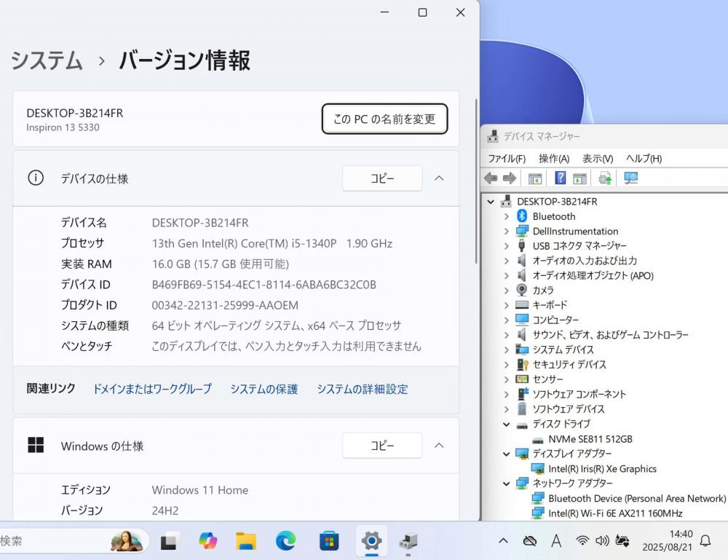
Task: Select Bluetooth Device (Personal Area Network) entry
Action: 636,498
